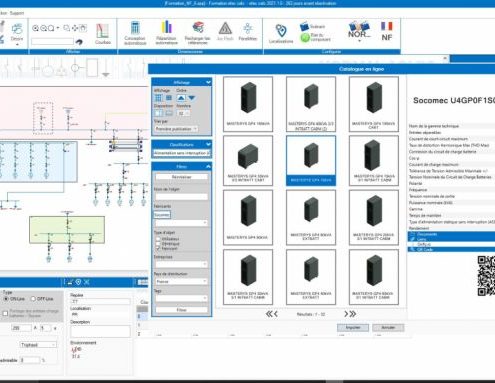Uncheck the Fabricant object type box
The image size is (495, 383).
[x=158, y=248]
